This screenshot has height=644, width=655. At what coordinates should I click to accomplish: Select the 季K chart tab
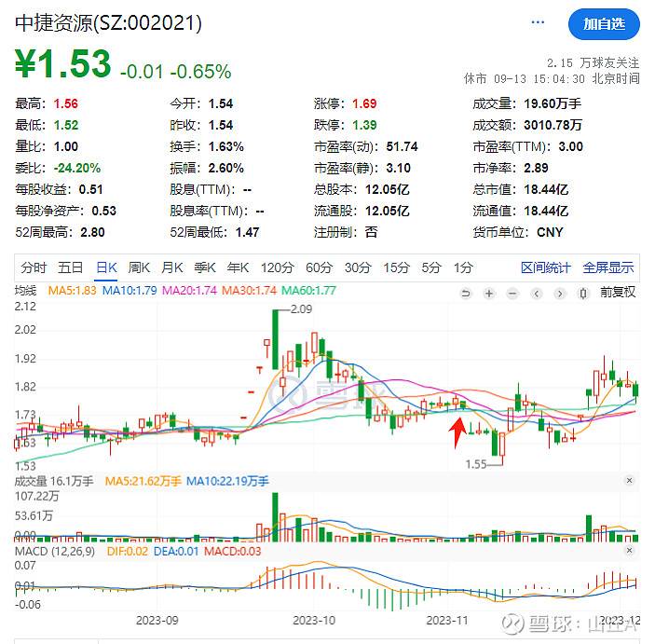pos(205,267)
